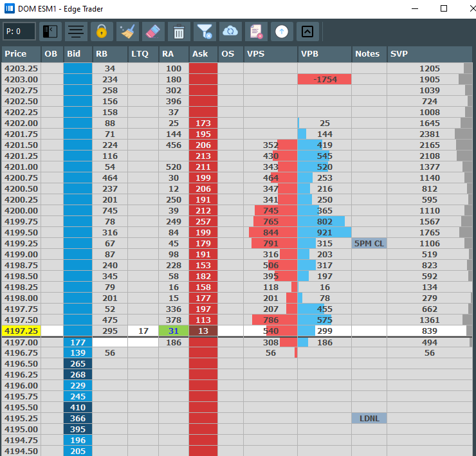Click the boxed chevron-up collapse icon

(x=307, y=32)
